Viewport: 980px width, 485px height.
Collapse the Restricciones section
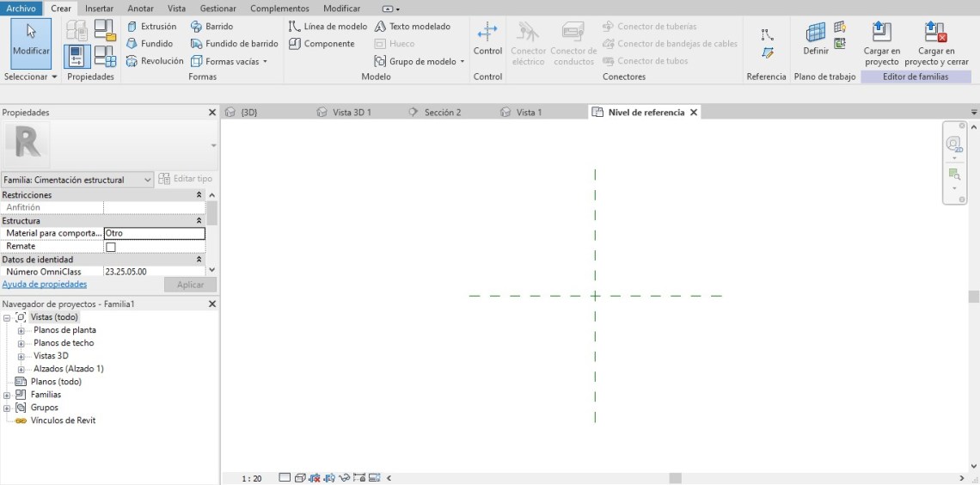tap(199, 195)
